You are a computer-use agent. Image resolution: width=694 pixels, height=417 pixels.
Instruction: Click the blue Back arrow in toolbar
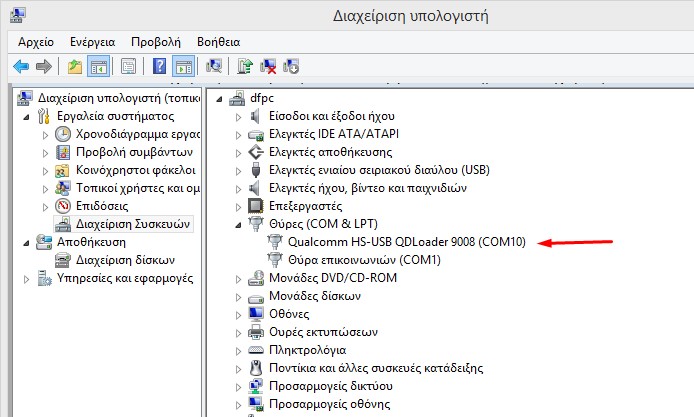[20, 66]
